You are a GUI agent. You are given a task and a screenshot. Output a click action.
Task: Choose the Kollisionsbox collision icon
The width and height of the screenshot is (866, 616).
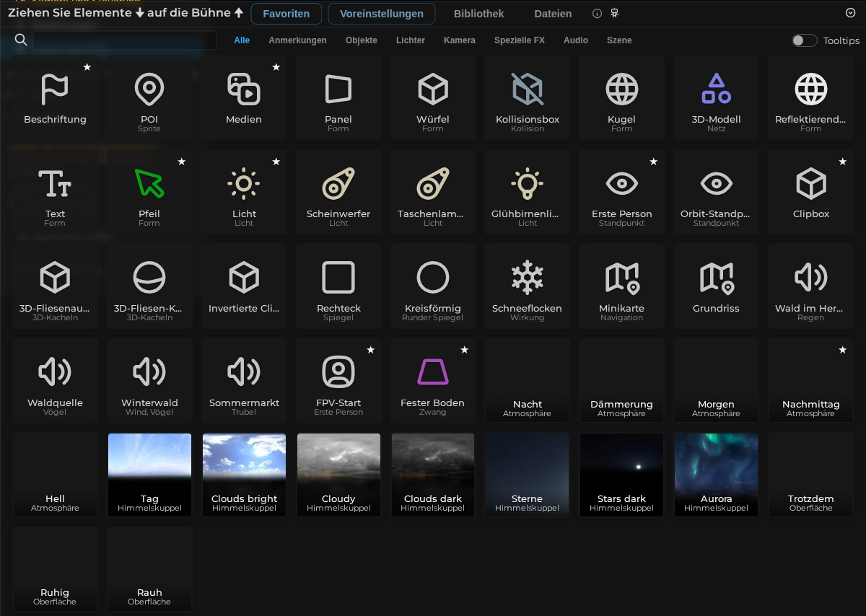(528, 89)
